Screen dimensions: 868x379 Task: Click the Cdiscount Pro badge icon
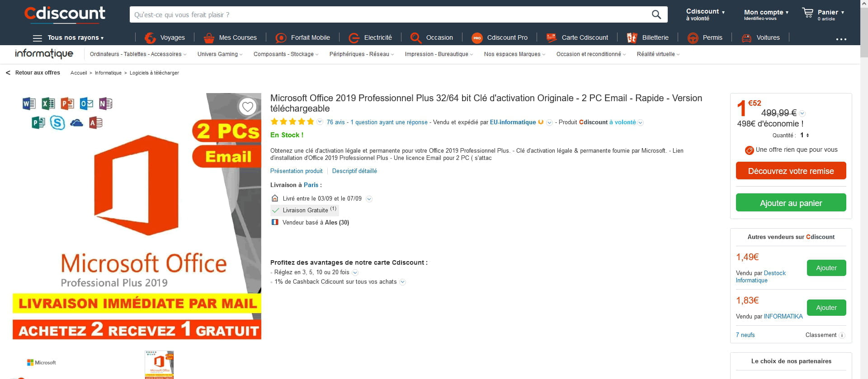[477, 38]
